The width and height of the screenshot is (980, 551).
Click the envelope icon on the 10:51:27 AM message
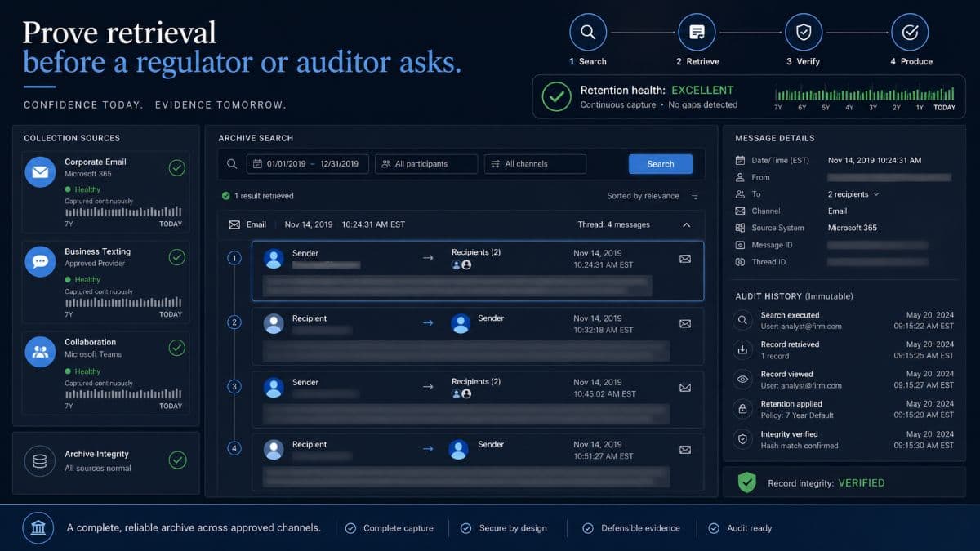[x=685, y=450]
